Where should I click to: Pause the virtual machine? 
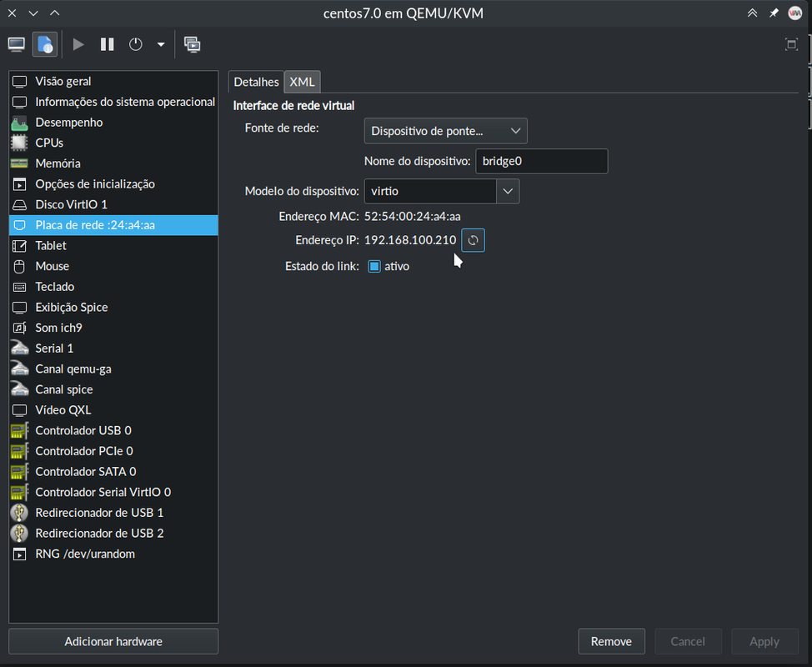108,44
